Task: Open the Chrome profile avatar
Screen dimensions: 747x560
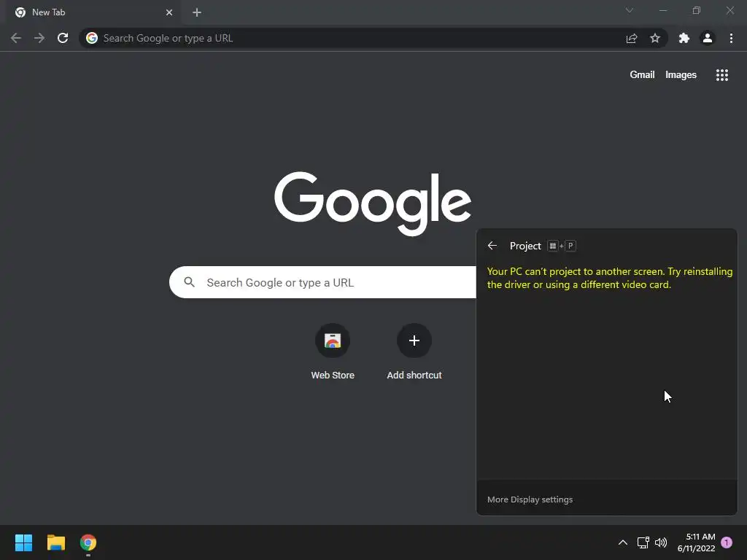Action: coord(708,38)
